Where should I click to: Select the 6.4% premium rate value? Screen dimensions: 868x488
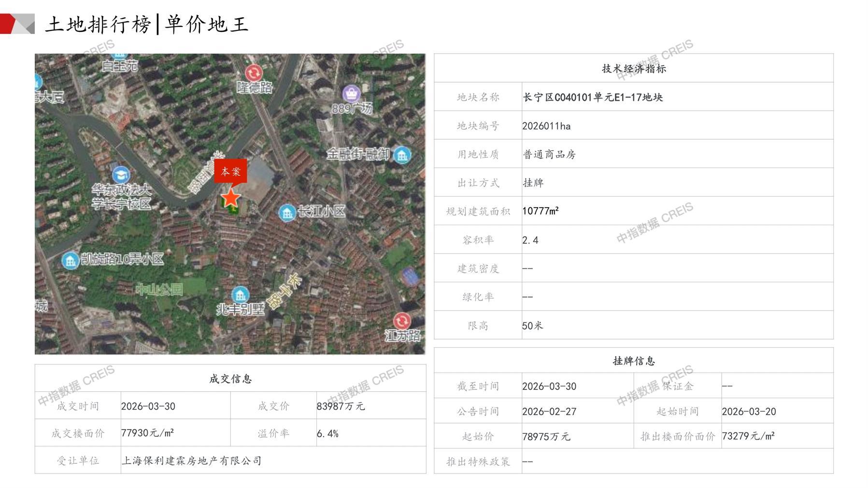[327, 434]
